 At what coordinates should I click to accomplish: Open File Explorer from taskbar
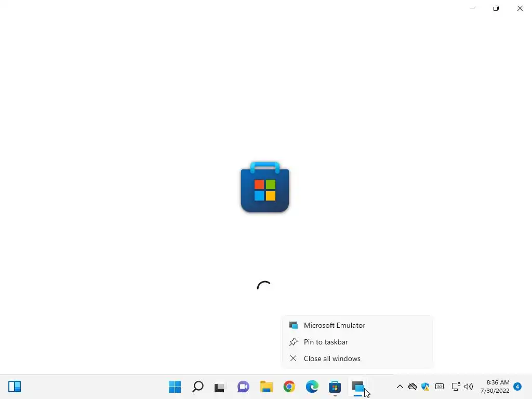pos(267,387)
